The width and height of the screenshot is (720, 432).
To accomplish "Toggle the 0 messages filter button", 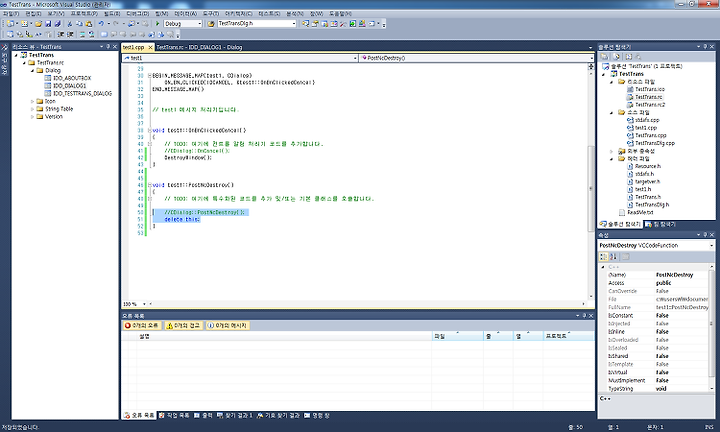I will coord(228,325).
